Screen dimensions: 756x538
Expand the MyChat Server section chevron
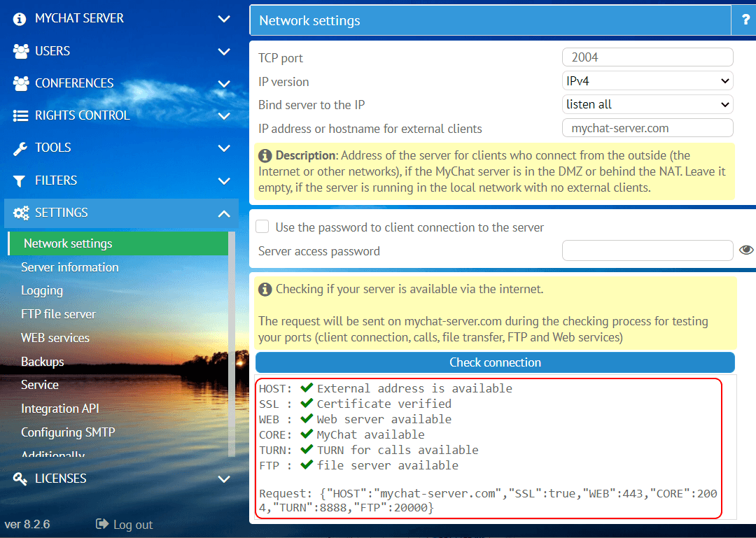(224, 20)
